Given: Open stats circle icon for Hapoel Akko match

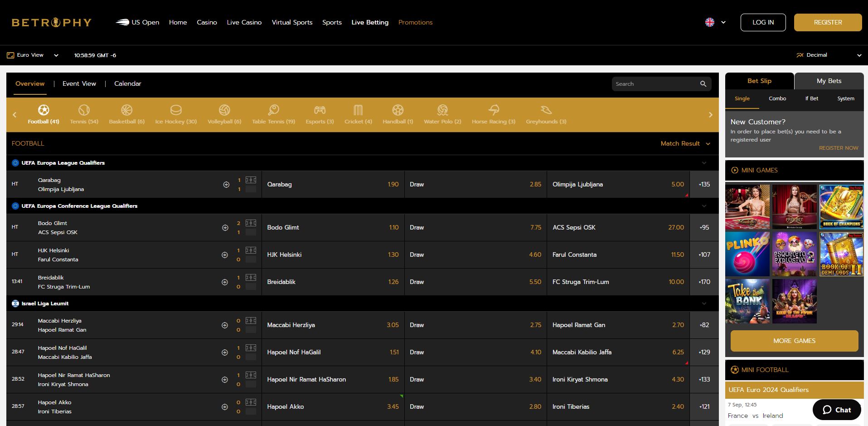Looking at the screenshot, I should (225, 407).
